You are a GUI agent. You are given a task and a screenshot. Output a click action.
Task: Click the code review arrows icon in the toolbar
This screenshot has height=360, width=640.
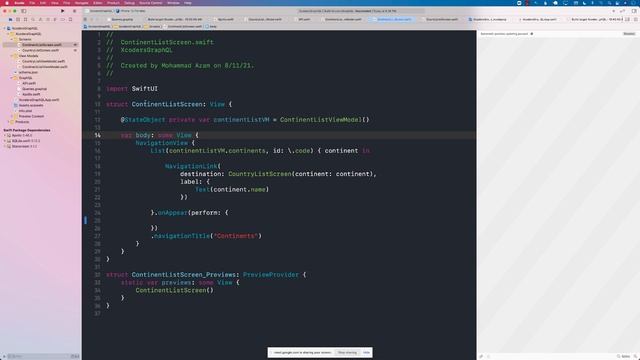(622, 11)
